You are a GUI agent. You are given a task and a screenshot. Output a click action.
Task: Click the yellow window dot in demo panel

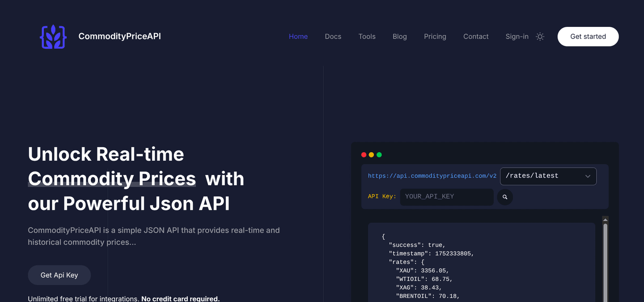click(x=371, y=155)
